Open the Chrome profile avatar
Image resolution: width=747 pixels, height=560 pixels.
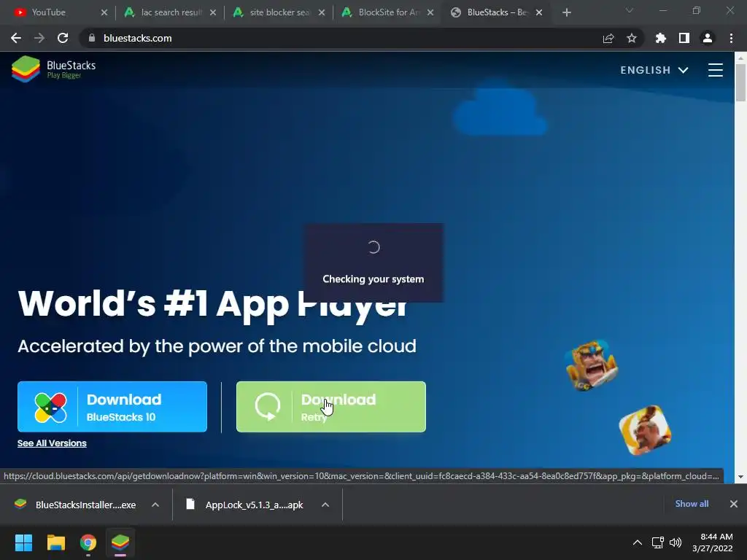click(x=708, y=38)
